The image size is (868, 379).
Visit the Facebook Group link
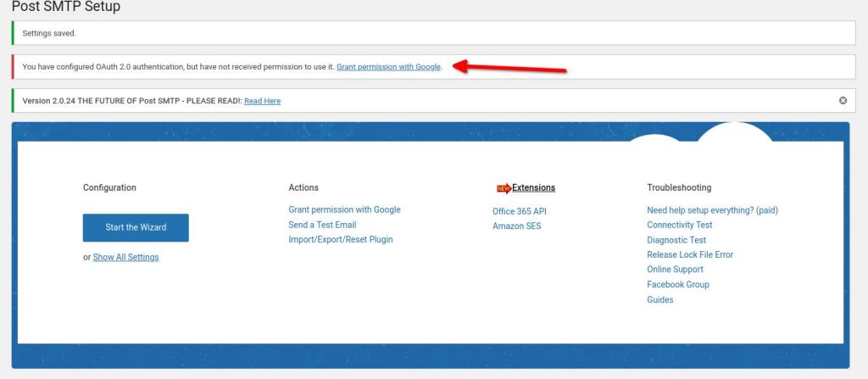677,284
